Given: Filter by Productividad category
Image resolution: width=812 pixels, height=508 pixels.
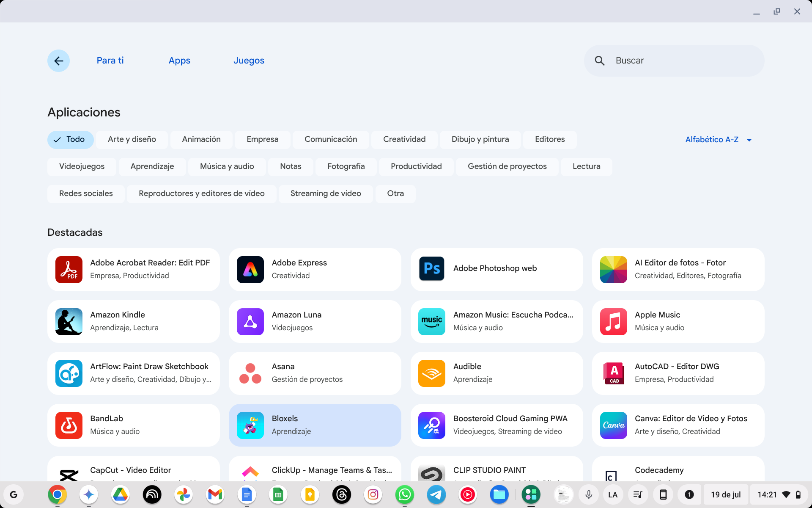Looking at the screenshot, I should (x=416, y=167).
